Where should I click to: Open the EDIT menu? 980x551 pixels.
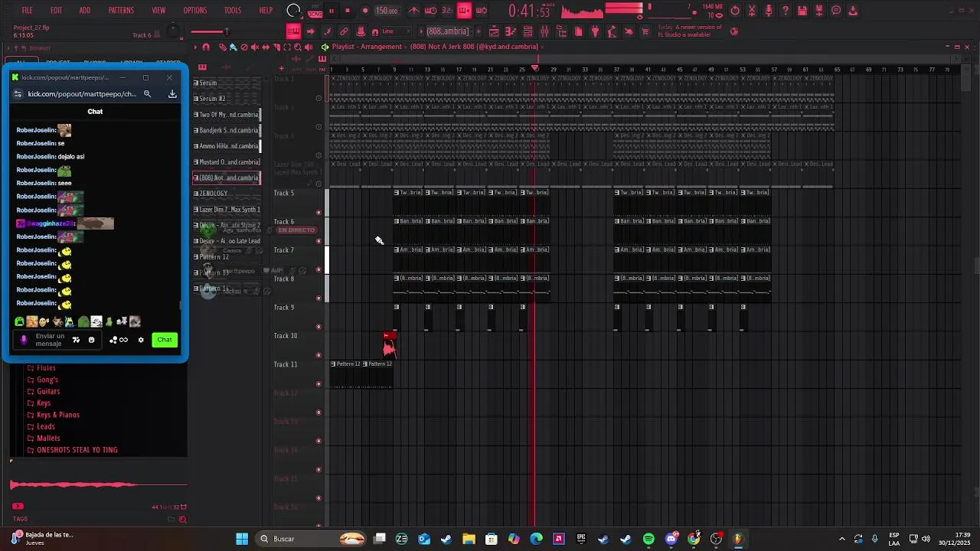click(56, 11)
